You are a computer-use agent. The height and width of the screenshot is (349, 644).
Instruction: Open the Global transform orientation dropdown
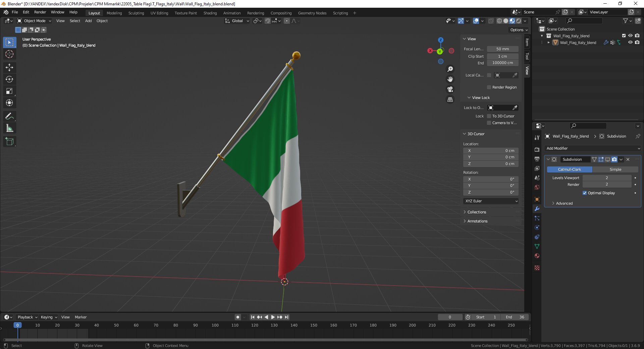click(x=237, y=21)
